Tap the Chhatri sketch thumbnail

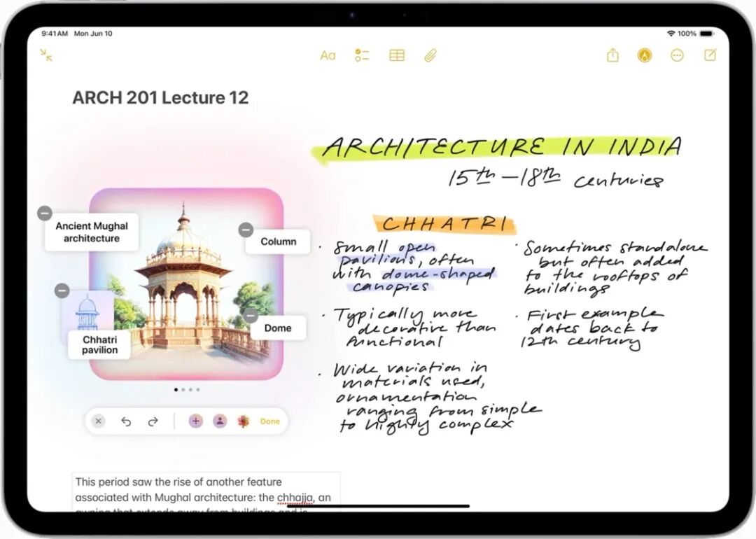coord(87,312)
